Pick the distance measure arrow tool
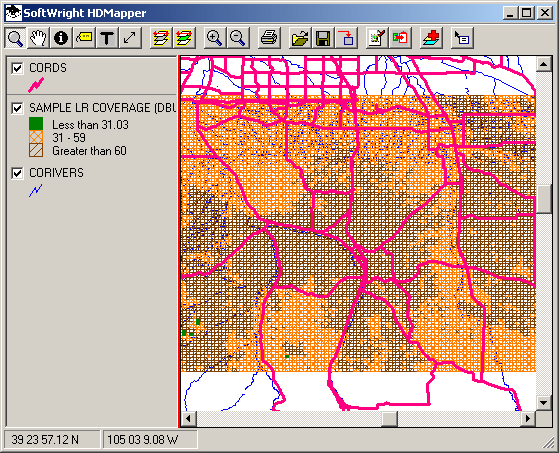559x453 pixels. point(130,38)
